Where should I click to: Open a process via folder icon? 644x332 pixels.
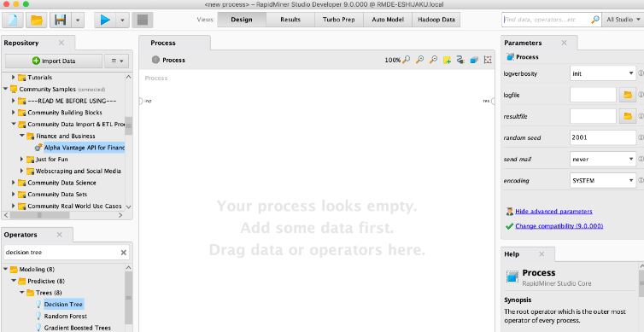pyautogui.click(x=36, y=20)
